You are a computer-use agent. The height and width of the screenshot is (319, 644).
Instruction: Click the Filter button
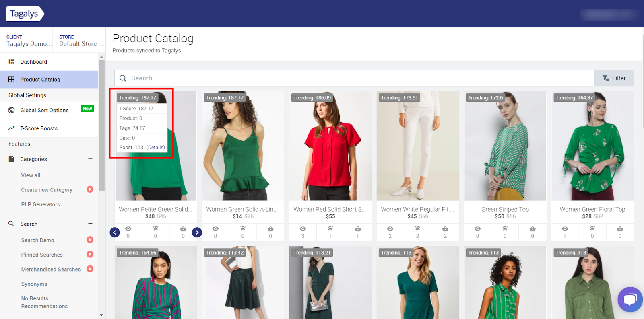[x=614, y=78]
